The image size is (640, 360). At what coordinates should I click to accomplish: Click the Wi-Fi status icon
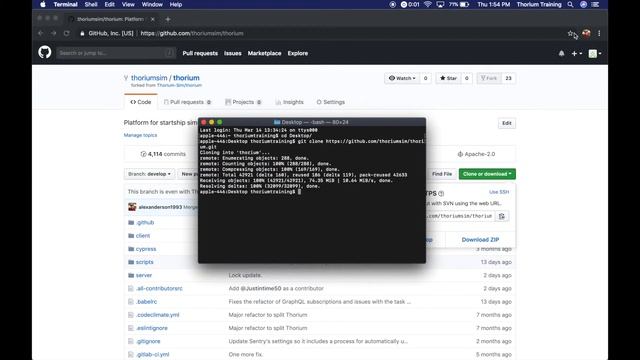pos(427,4)
